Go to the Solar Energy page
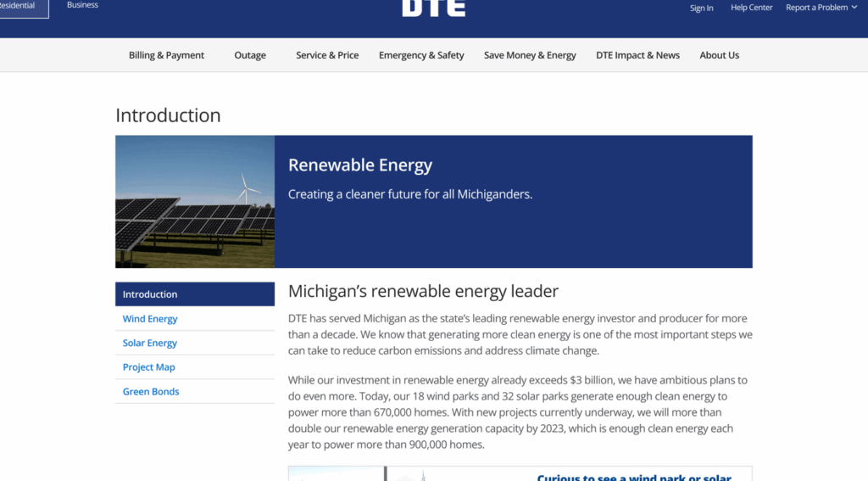 coord(150,344)
